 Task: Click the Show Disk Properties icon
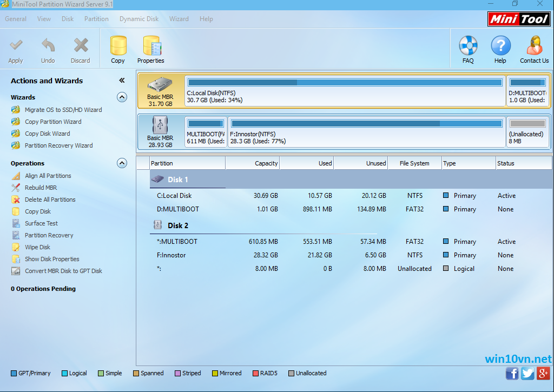(x=16, y=259)
